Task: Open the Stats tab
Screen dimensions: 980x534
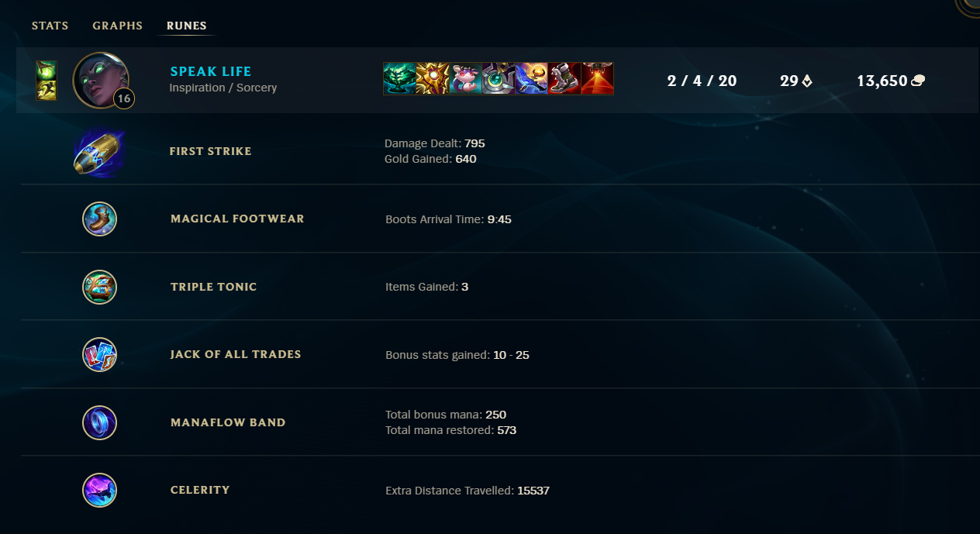Action: pos(50,26)
